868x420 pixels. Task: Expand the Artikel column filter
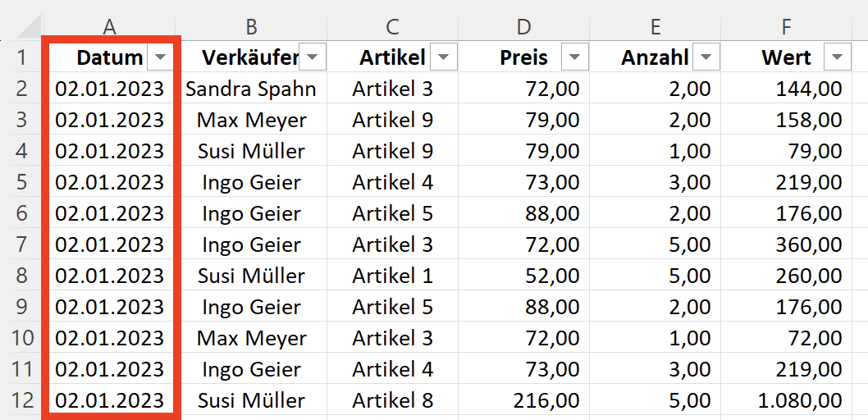(444, 57)
